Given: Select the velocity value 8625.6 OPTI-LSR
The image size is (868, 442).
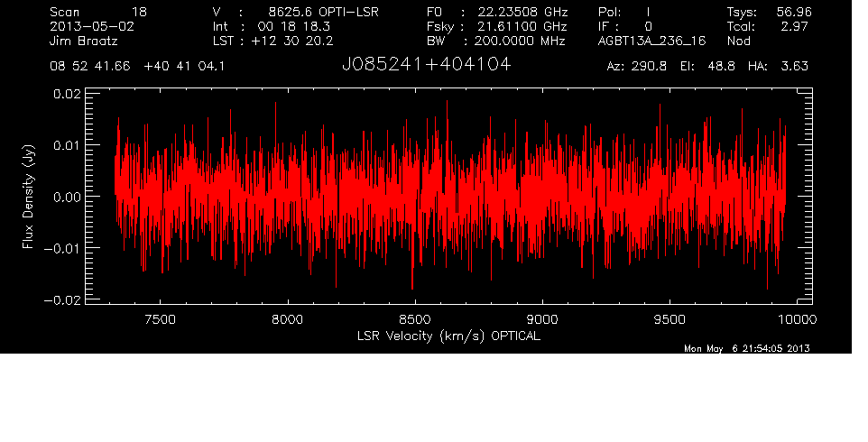Looking at the screenshot, I should click(323, 12).
